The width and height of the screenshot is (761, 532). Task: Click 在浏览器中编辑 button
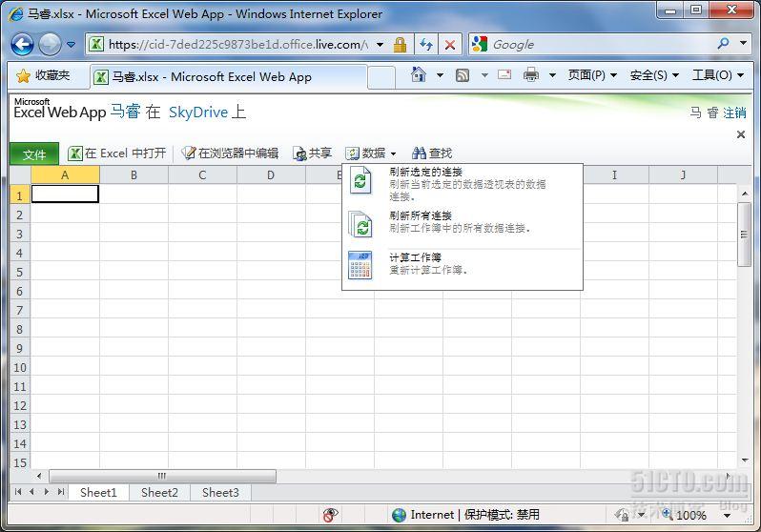tap(230, 153)
